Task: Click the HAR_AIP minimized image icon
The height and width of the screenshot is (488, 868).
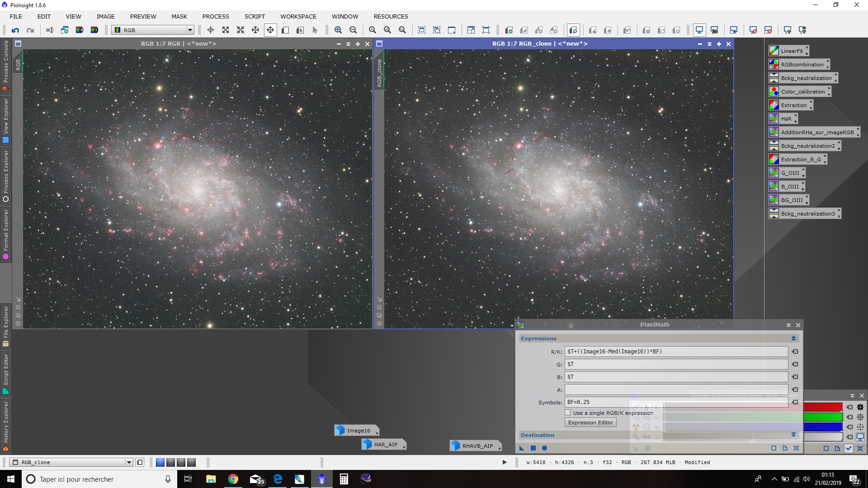Action: [x=383, y=445]
